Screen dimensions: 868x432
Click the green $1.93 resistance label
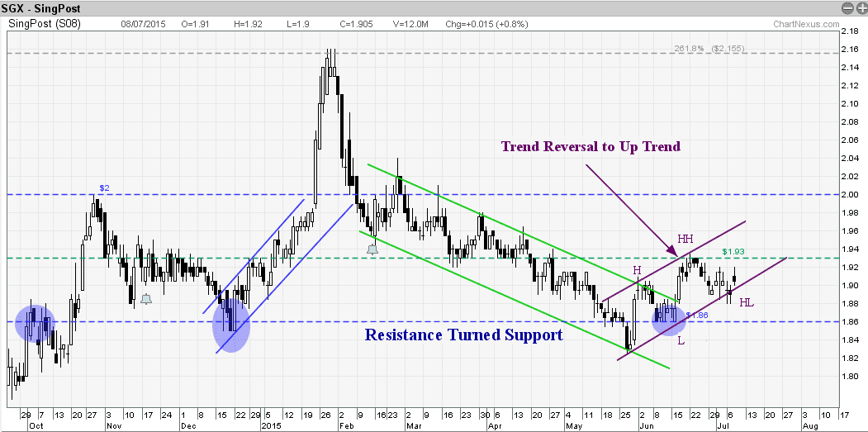[733, 251]
